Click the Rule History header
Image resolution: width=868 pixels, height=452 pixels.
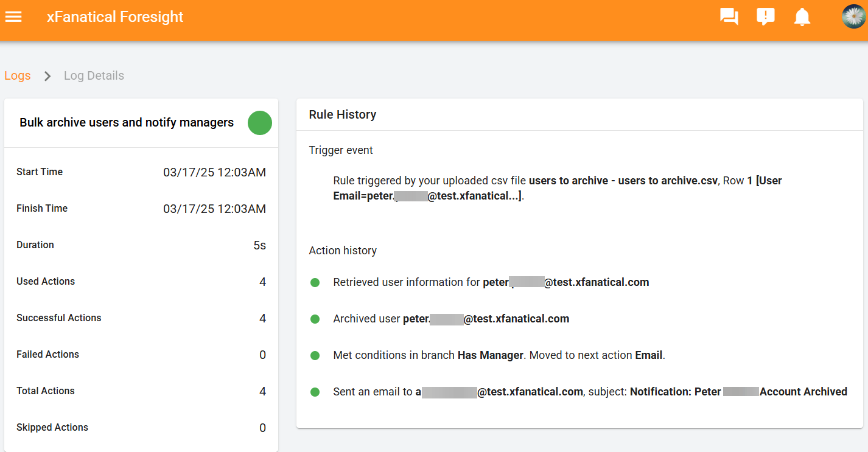click(343, 114)
